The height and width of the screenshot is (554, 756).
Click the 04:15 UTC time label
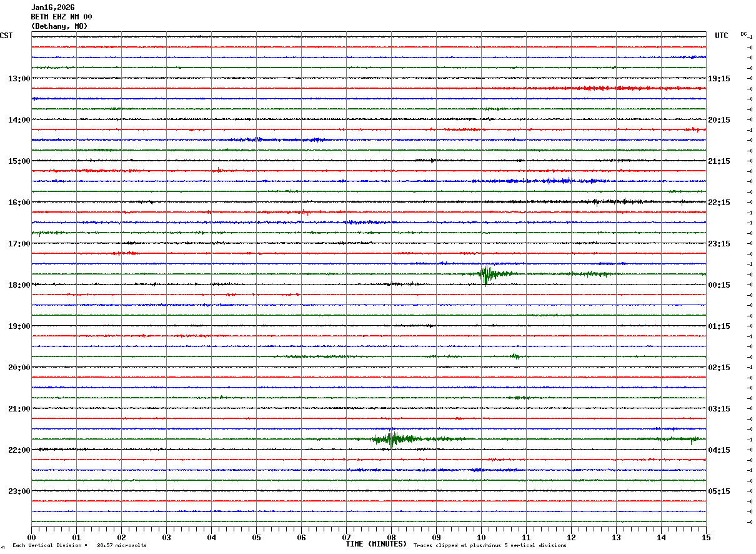(x=719, y=450)
